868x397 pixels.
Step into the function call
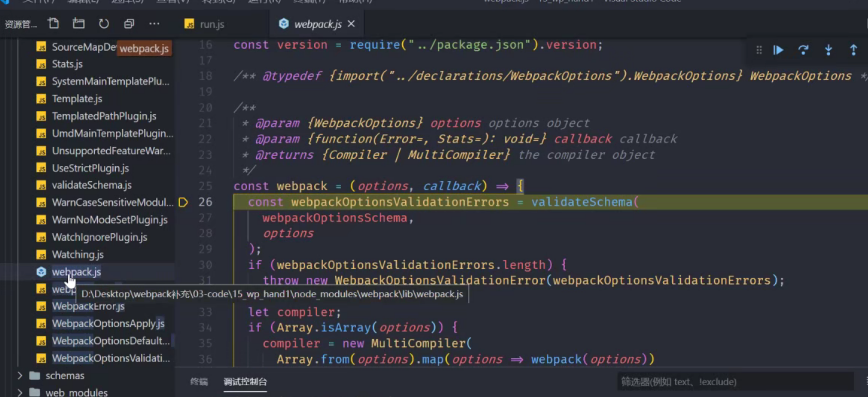coord(828,50)
